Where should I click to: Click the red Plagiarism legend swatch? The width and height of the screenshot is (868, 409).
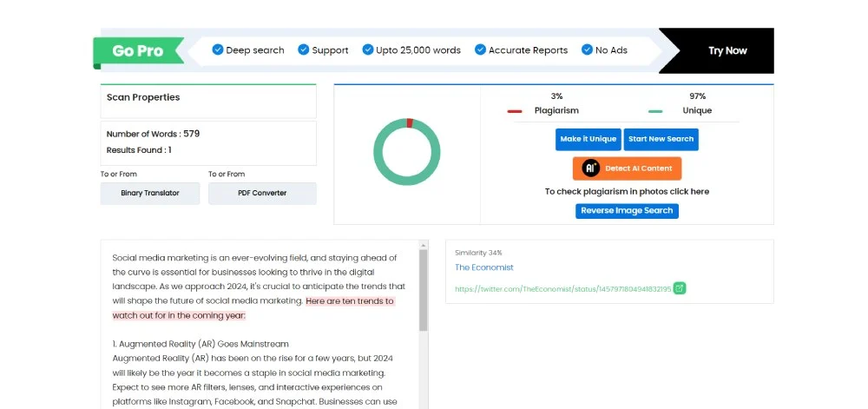point(515,111)
